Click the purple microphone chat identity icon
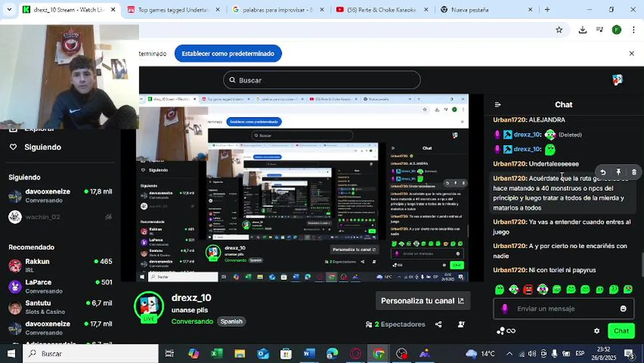 (504, 309)
